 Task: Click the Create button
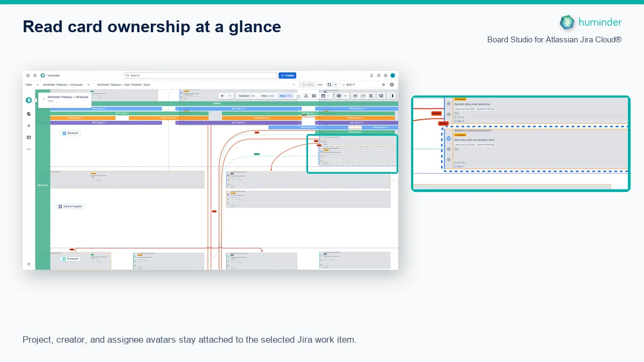pos(288,76)
